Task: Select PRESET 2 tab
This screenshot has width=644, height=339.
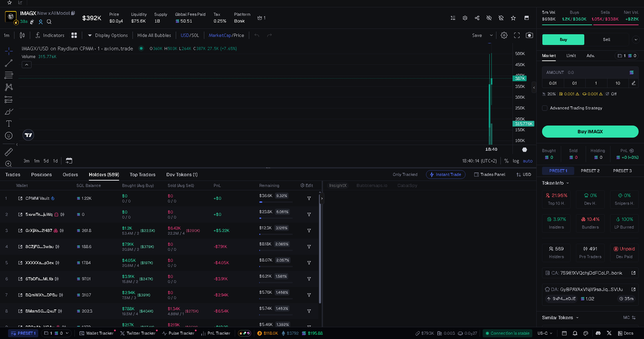Action: click(x=590, y=170)
